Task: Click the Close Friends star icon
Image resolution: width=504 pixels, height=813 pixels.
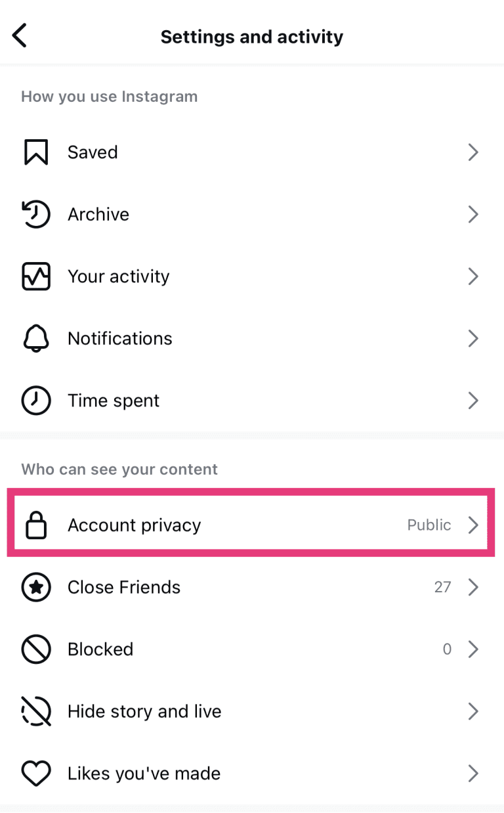Action: pos(36,587)
